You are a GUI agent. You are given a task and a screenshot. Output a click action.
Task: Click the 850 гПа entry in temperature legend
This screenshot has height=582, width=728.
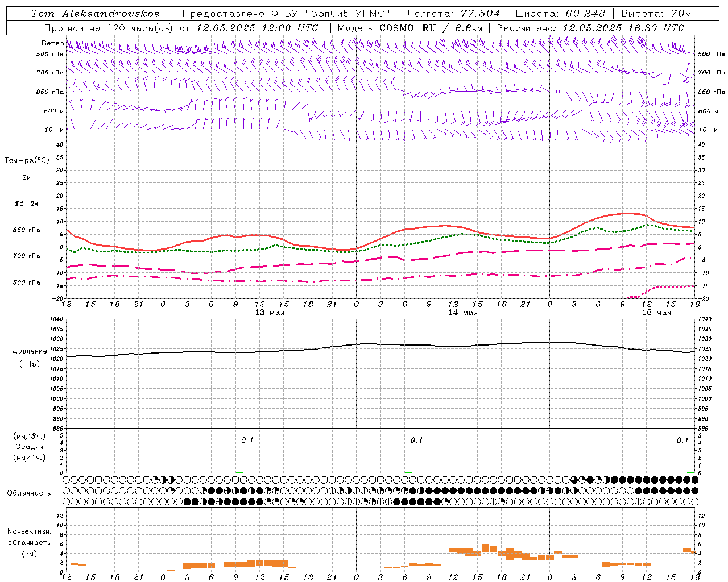(27, 230)
